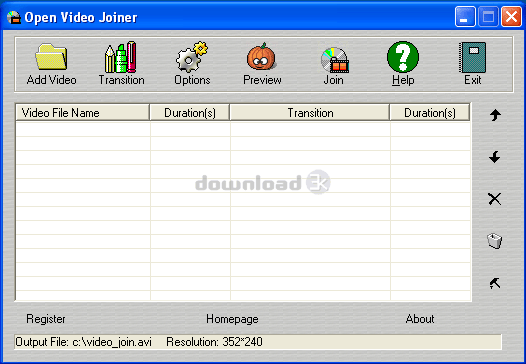Click the Transition column header
The width and height of the screenshot is (526, 364).
(x=310, y=113)
